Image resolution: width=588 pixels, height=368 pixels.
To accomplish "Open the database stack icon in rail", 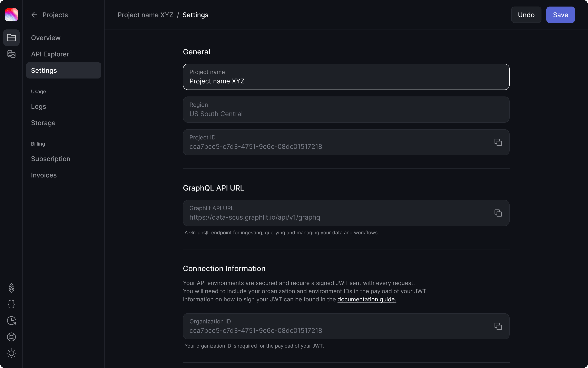I will click(x=11, y=54).
